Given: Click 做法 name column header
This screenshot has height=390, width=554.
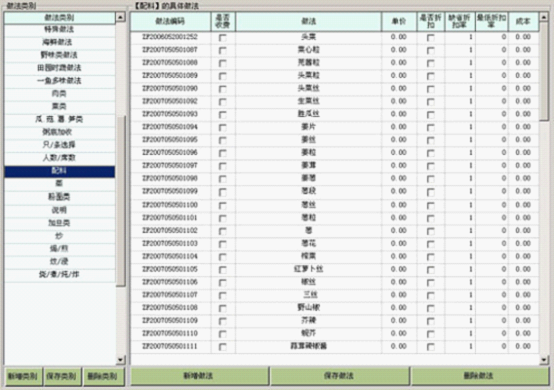Looking at the screenshot, I should [x=308, y=22].
